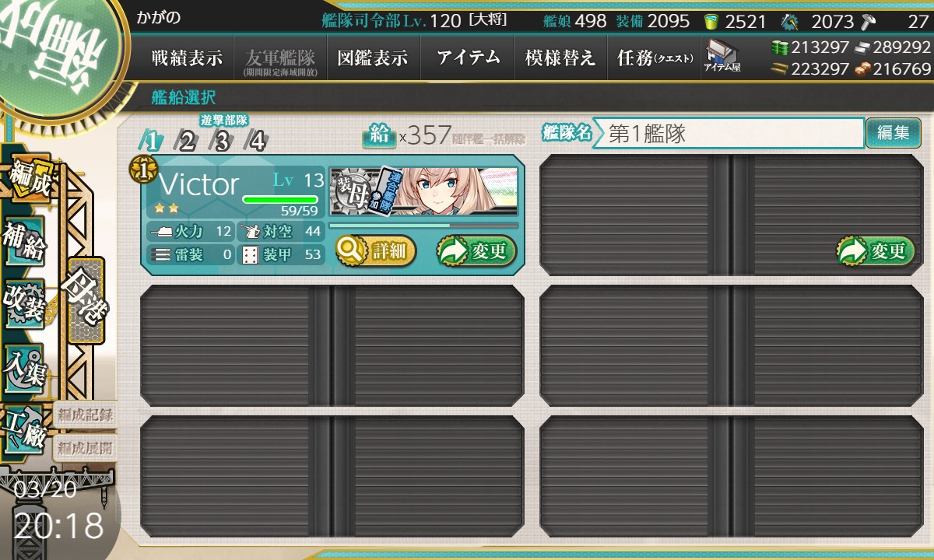This screenshot has width=934, height=560.
Task: Click 変更 button on Victor's card
Action: pyautogui.click(x=476, y=250)
